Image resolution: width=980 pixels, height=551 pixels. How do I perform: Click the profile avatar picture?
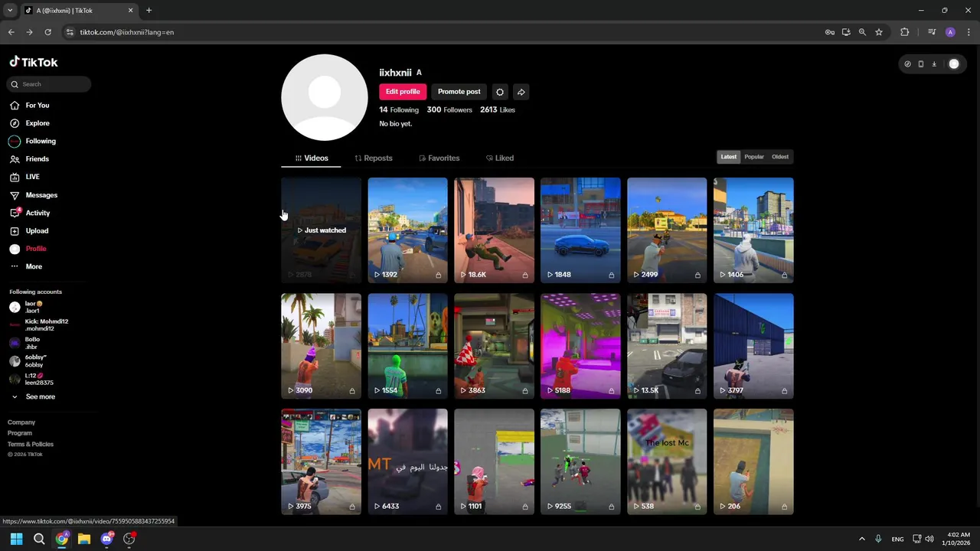(325, 97)
